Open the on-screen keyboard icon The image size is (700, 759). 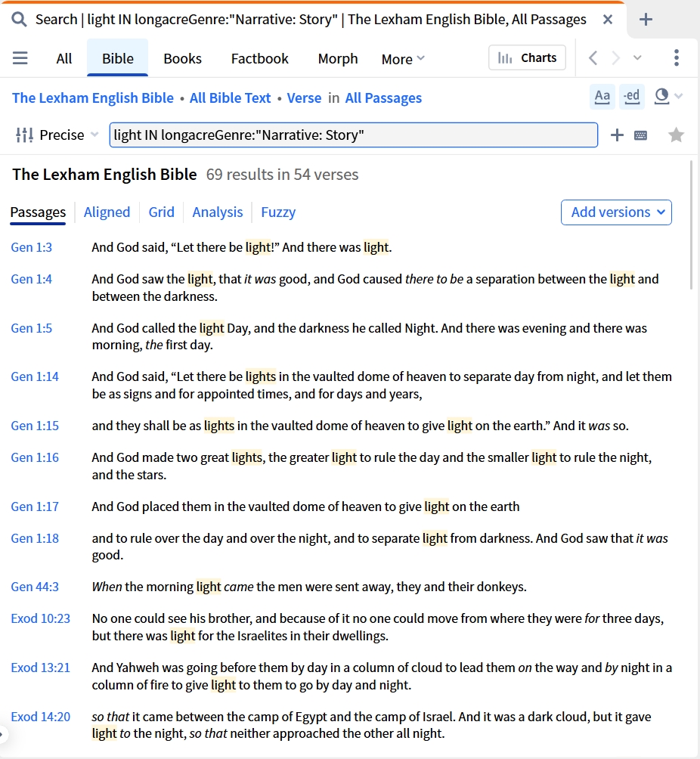click(x=640, y=135)
